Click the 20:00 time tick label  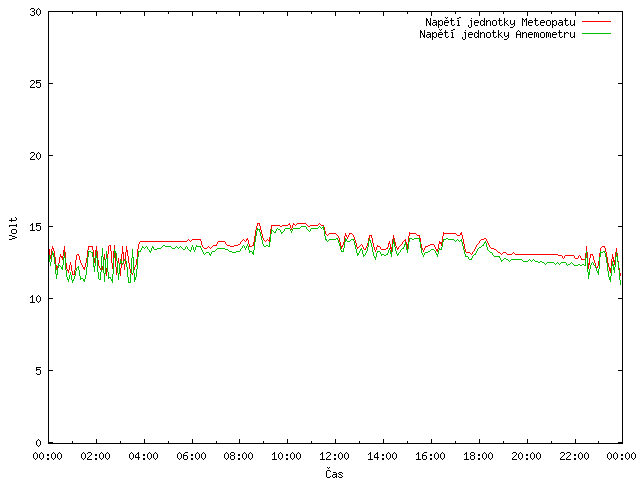[x=526, y=456]
